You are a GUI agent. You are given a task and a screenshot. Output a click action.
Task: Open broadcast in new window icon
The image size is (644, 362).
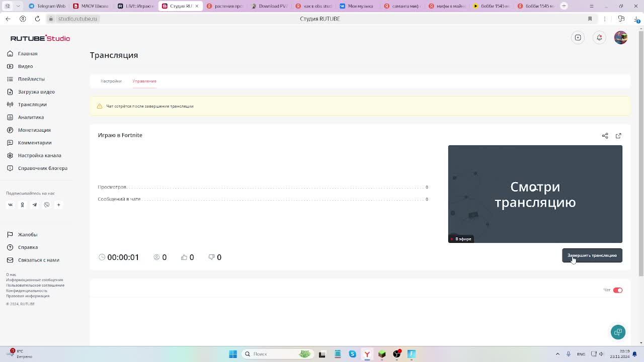(619, 136)
